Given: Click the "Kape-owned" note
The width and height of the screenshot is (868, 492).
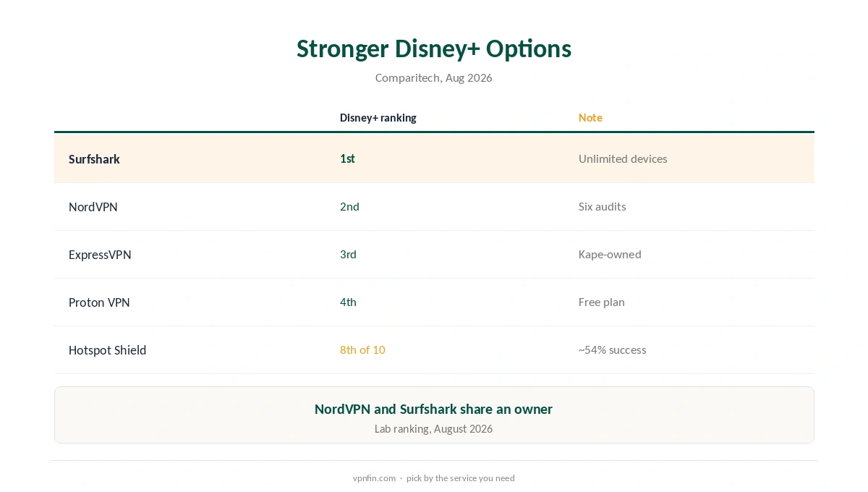Looking at the screenshot, I should click(610, 254).
